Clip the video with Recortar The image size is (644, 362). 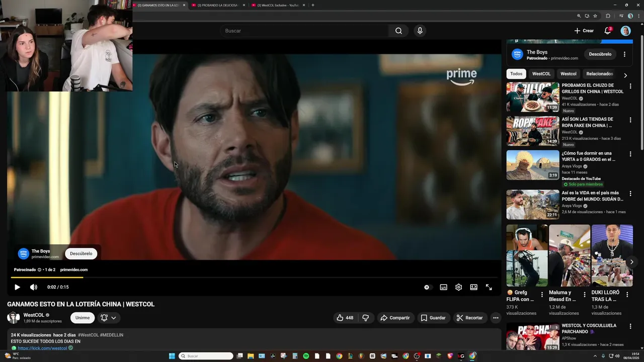[469, 318]
